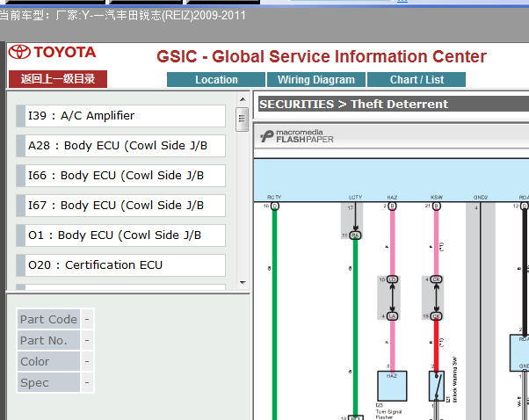Open the Chart / List tab
Viewport: 529px width, 420px height.
[x=417, y=80]
